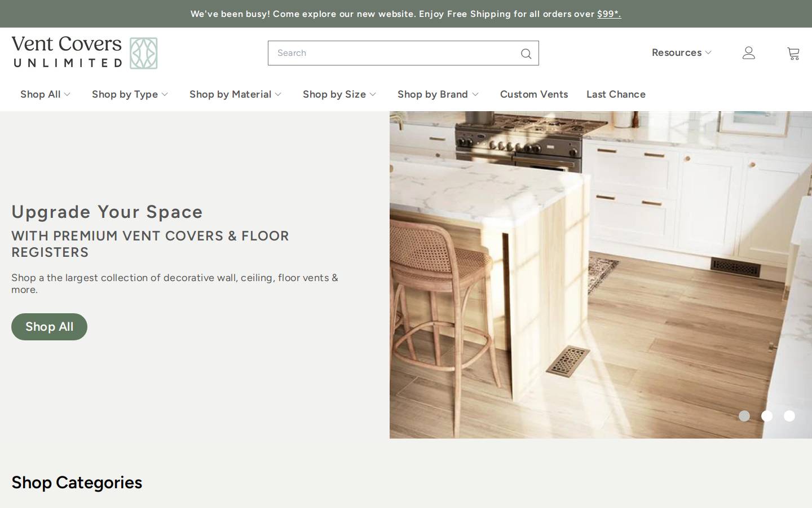Open the Custom Vents page
This screenshot has width=812, height=508.
click(533, 94)
